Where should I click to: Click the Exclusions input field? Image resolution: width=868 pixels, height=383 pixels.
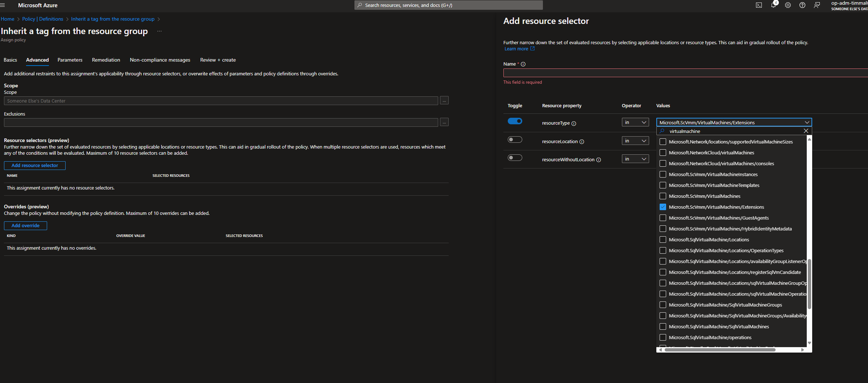[221, 122]
